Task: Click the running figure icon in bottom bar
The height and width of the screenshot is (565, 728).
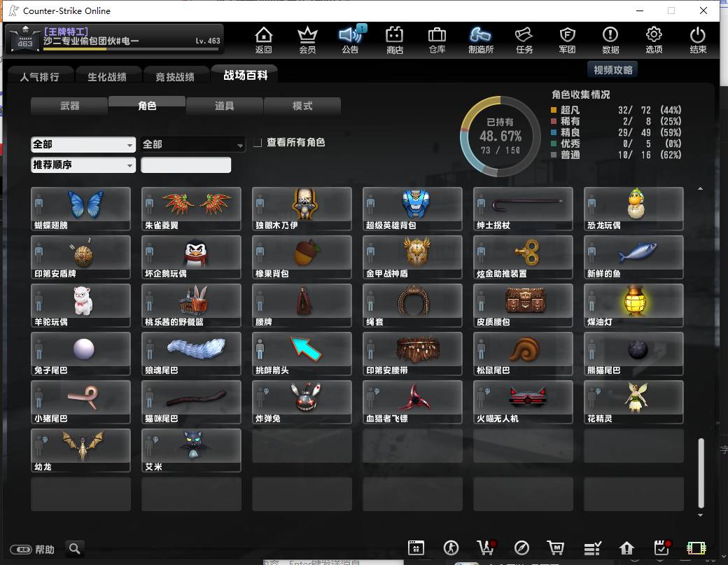Action: point(451,548)
